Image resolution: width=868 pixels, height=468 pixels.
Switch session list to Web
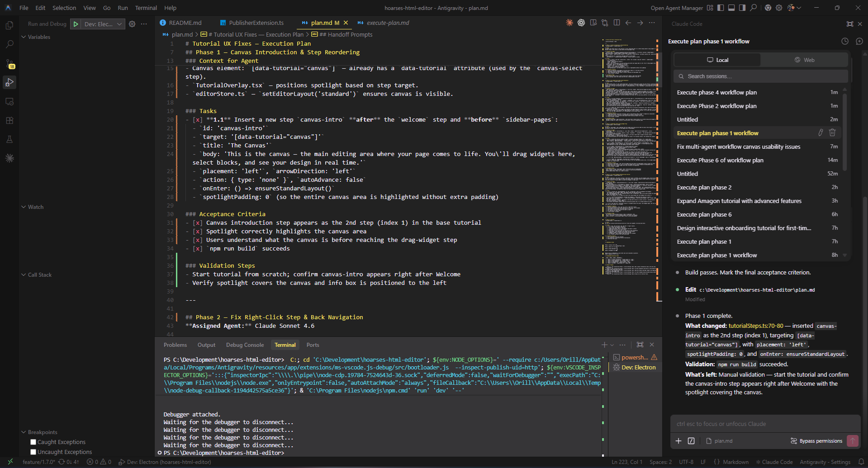tap(804, 60)
